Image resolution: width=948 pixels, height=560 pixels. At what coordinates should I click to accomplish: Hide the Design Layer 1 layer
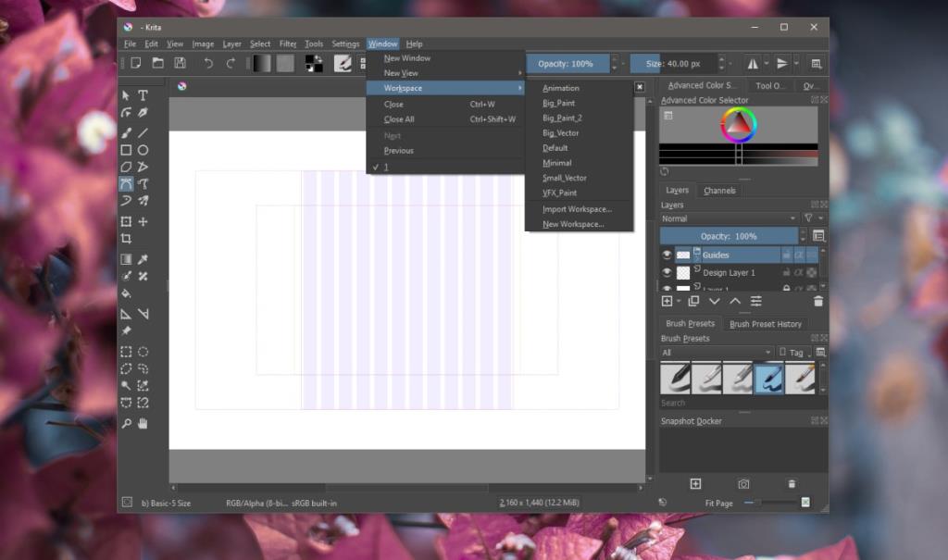click(667, 273)
